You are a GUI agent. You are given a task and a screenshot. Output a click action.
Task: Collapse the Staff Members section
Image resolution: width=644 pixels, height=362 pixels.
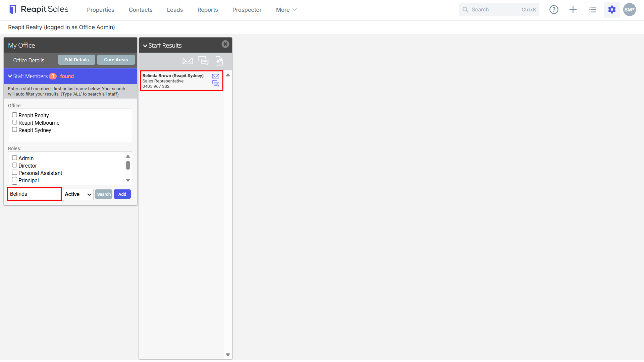coord(10,76)
